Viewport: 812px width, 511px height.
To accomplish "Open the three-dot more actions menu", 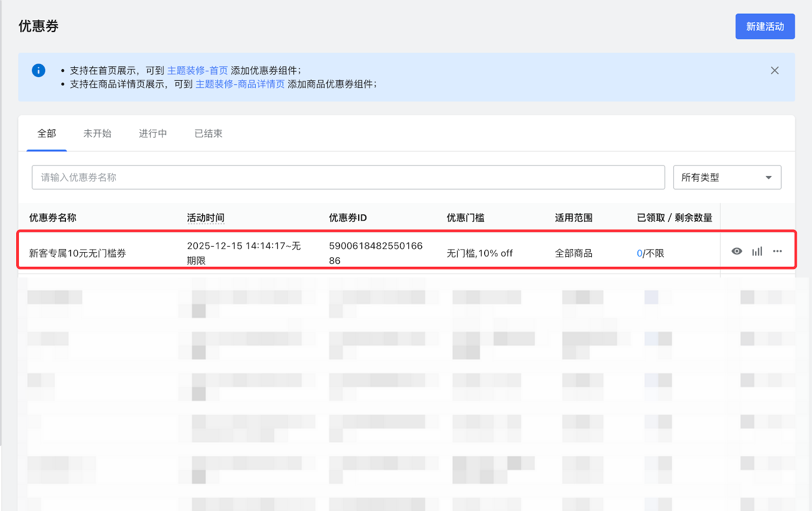I will pos(777,251).
